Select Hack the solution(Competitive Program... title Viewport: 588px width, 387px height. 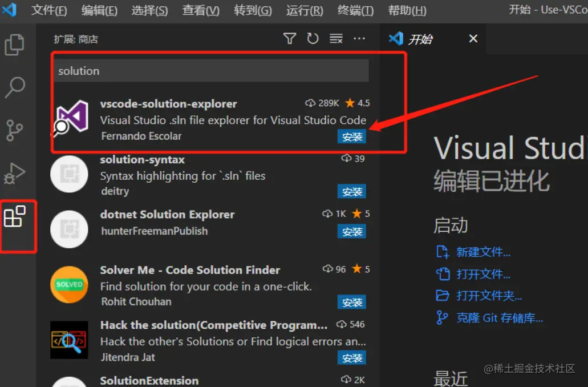[x=214, y=325]
